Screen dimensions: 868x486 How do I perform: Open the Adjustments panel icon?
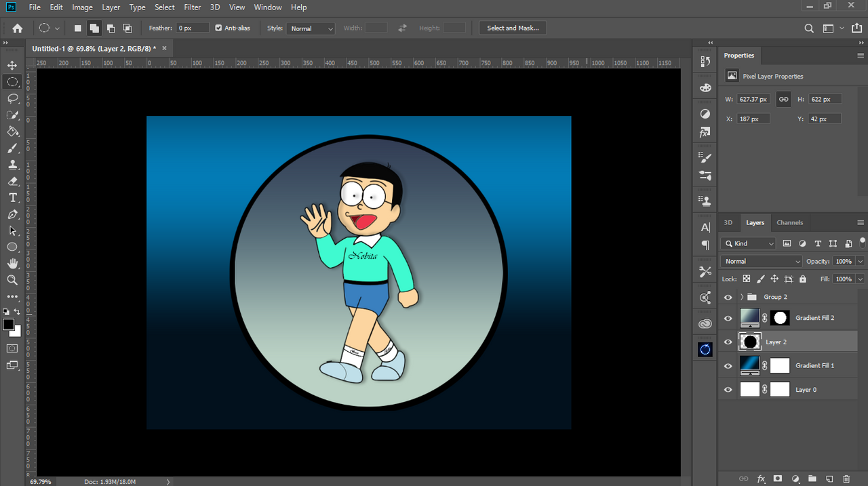coord(705,113)
